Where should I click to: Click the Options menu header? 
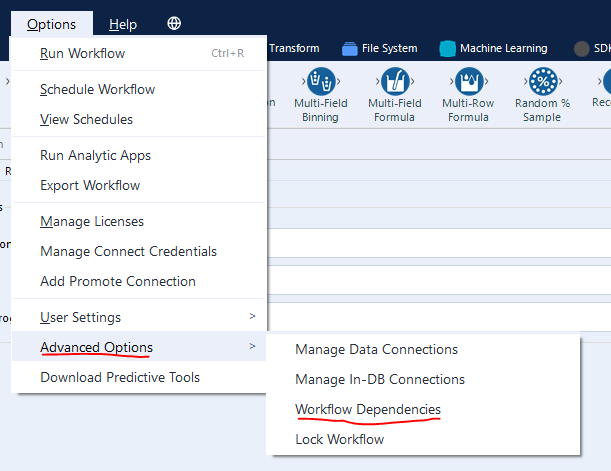tap(51, 24)
